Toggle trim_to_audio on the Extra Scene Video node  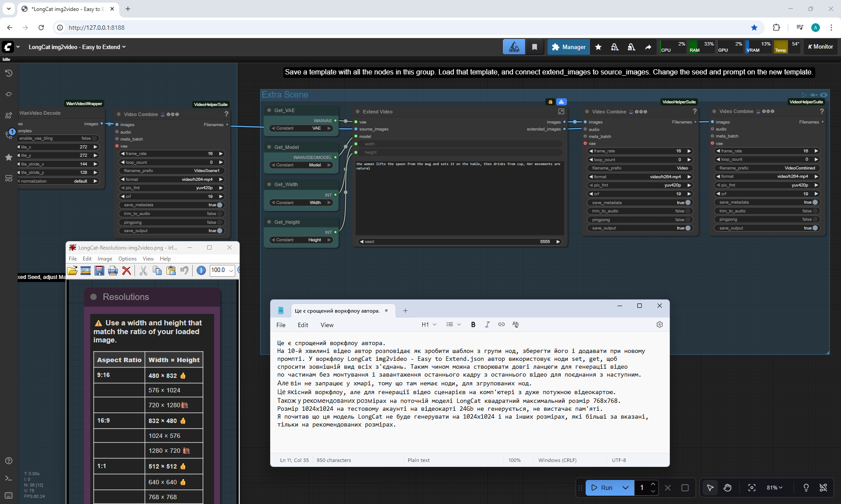[688, 211]
